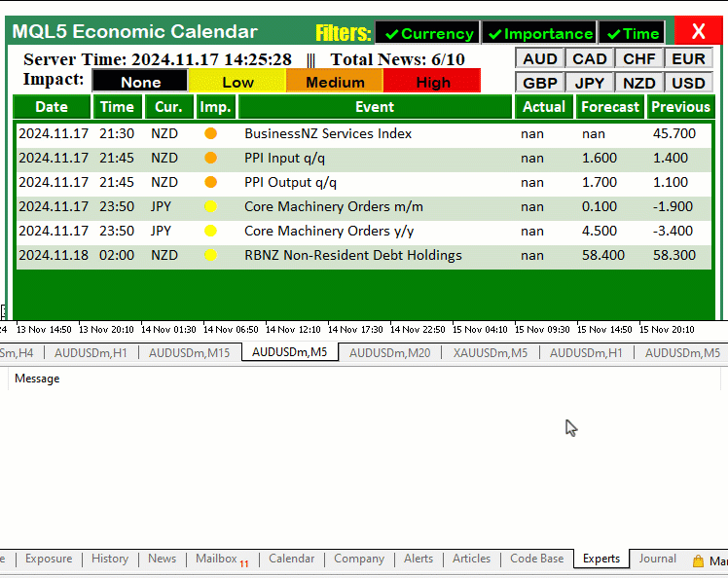The width and height of the screenshot is (728, 578).
Task: Click the Market shopping bag icon
Action: [x=698, y=561]
